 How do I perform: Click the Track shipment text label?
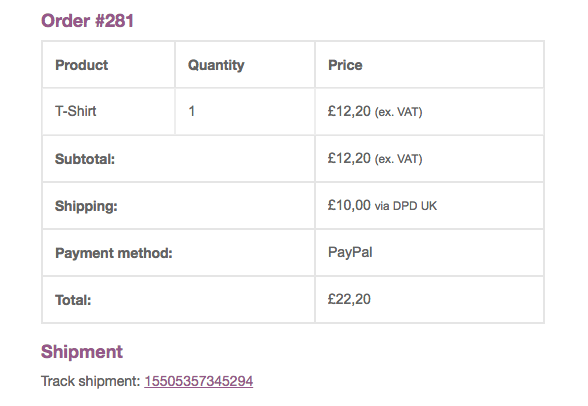pos(90,381)
